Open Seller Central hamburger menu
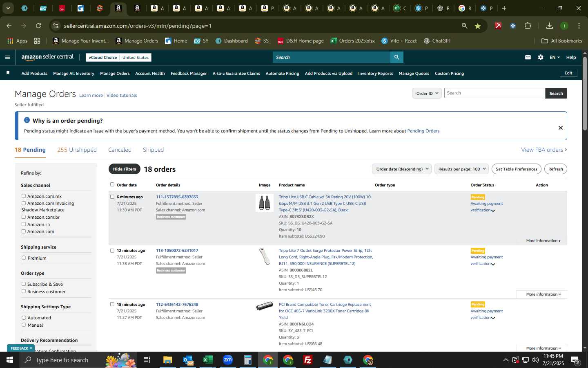 click(7, 57)
